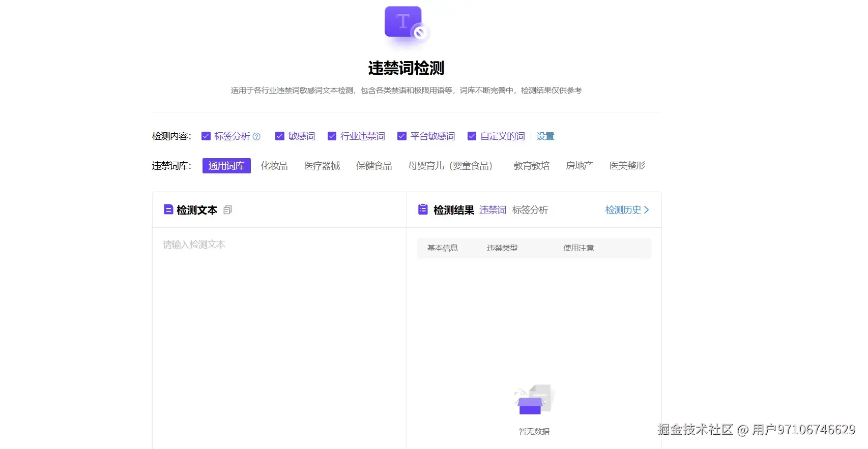Click the copy icon next to 检测文本
This screenshot has height=449, width=868.
pos(227,210)
